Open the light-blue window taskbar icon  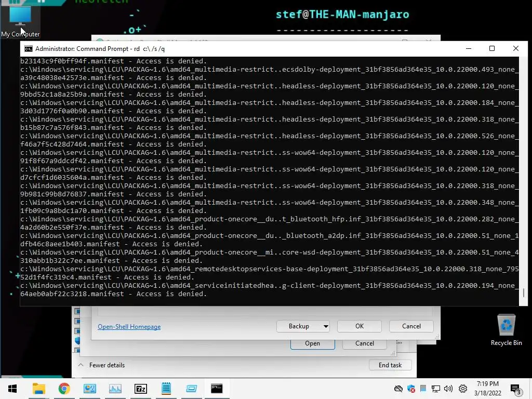(x=191, y=389)
